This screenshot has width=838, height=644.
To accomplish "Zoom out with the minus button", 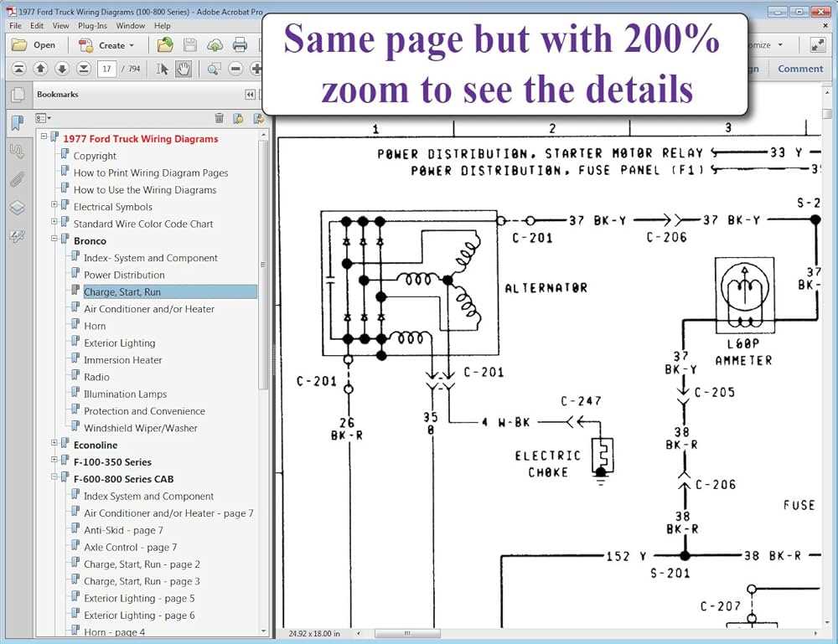I will 235,69.
